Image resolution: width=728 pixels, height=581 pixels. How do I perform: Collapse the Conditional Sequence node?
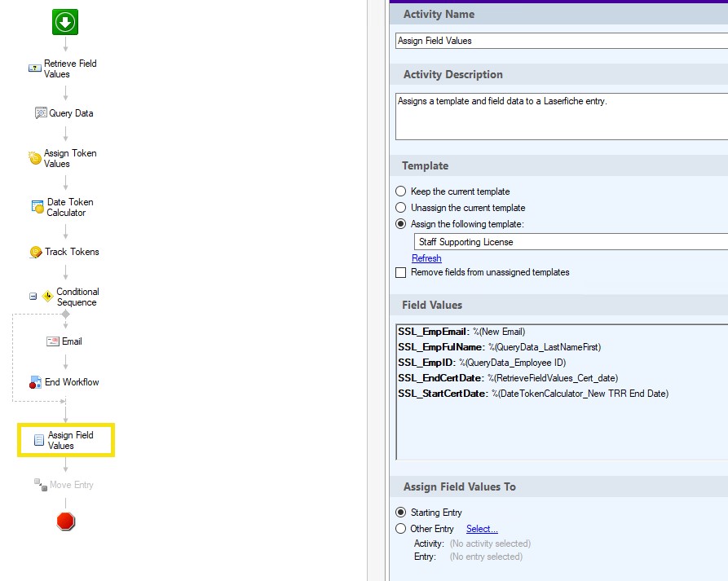click(x=33, y=297)
